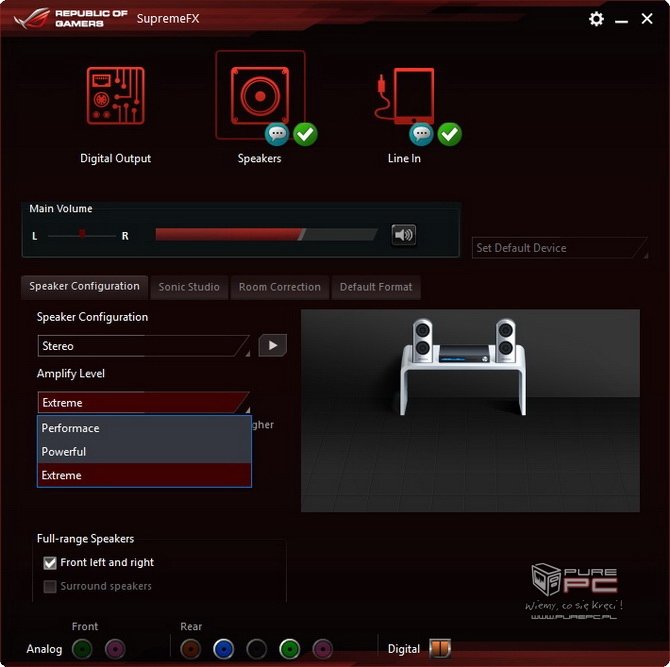The width and height of the screenshot is (670, 667).
Task: Click the Line In chat bubble badge
Action: click(x=421, y=134)
